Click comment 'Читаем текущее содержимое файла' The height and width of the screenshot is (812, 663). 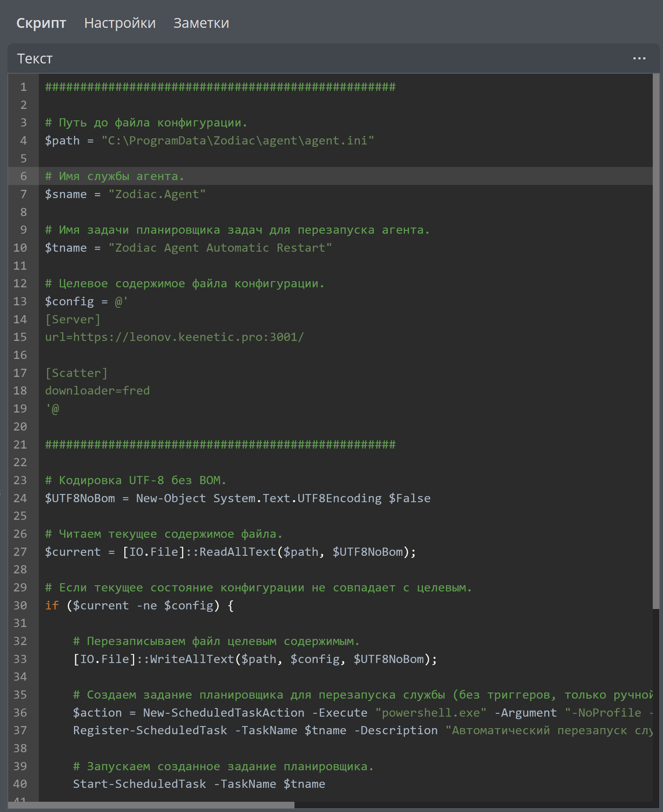coord(164,534)
